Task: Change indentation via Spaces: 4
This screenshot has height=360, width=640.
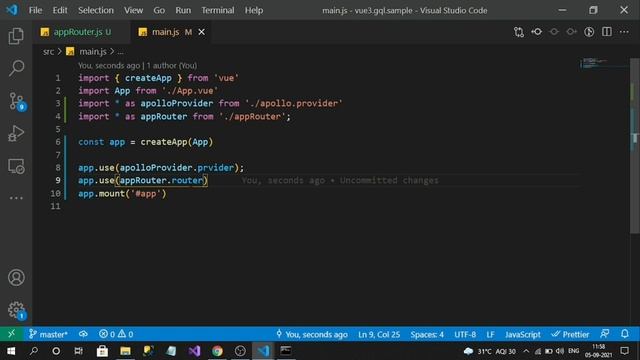Action: [x=427, y=334]
